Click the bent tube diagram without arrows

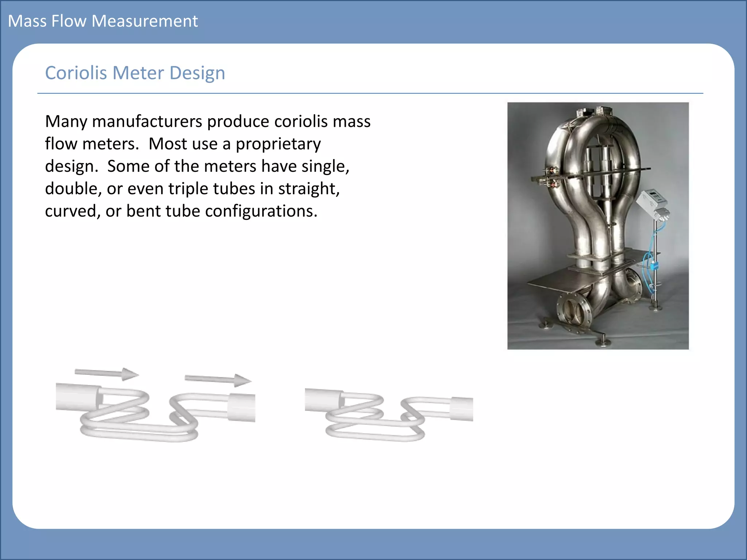click(389, 415)
